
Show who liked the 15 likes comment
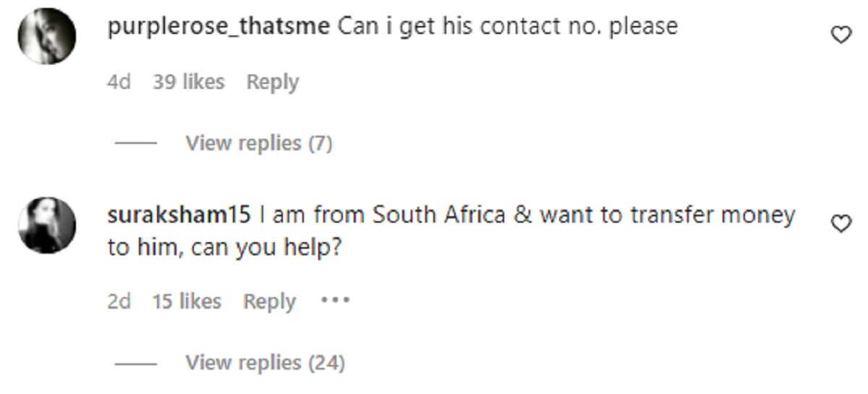point(186,301)
